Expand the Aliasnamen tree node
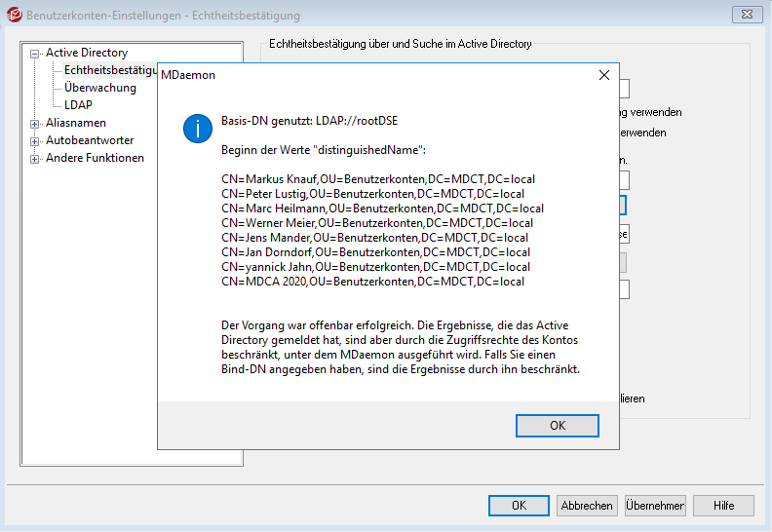This screenshot has width=772, height=532. coord(35,124)
